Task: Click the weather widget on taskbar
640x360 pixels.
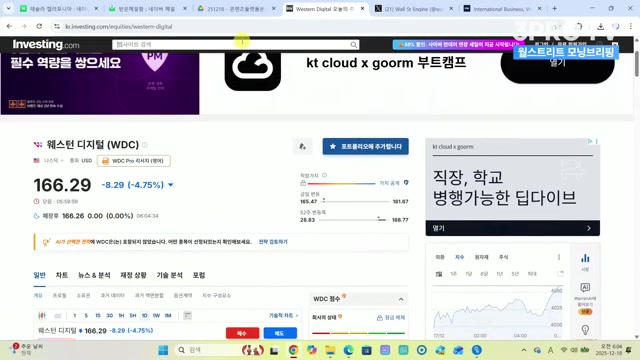Action: coord(27,349)
